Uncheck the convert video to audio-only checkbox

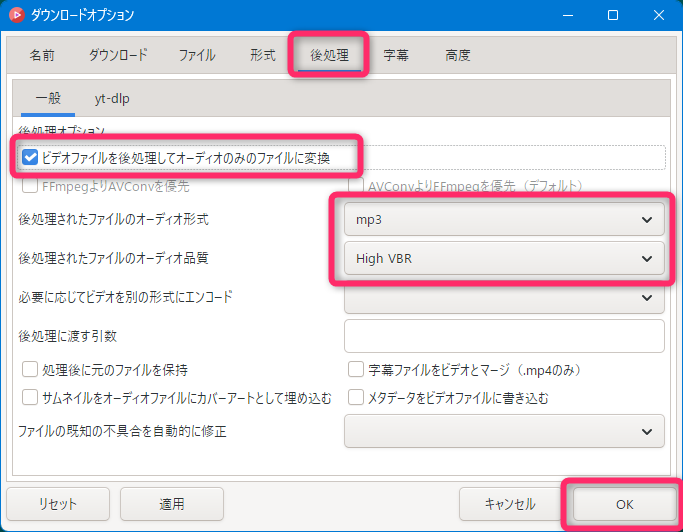point(30,157)
